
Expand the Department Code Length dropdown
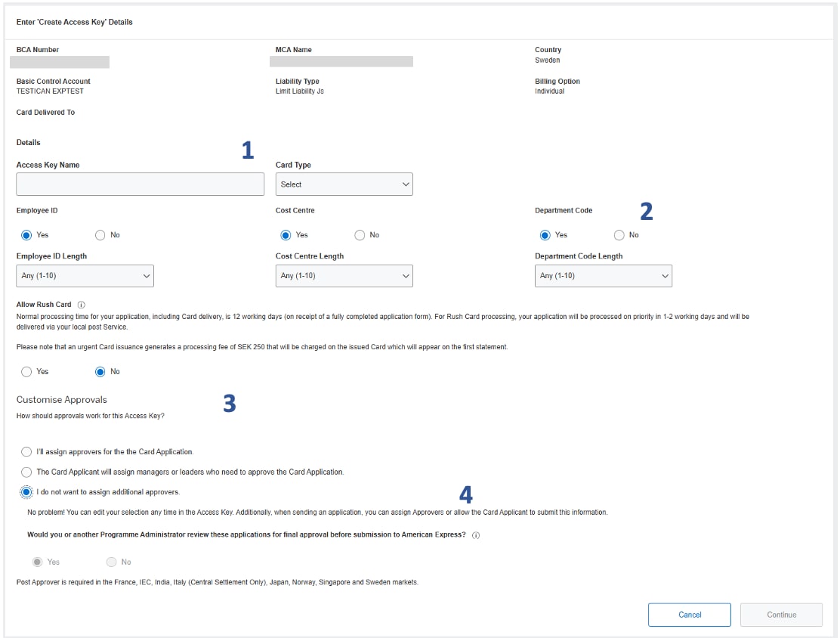point(603,276)
